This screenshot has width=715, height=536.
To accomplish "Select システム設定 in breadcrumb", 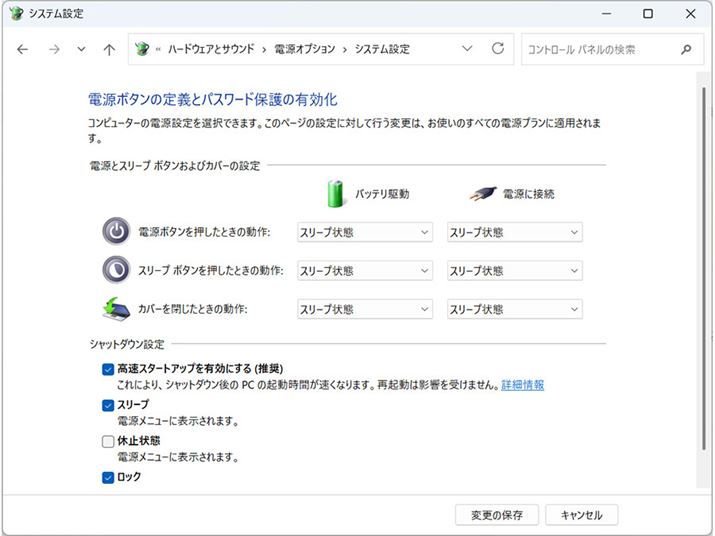I will (382, 49).
